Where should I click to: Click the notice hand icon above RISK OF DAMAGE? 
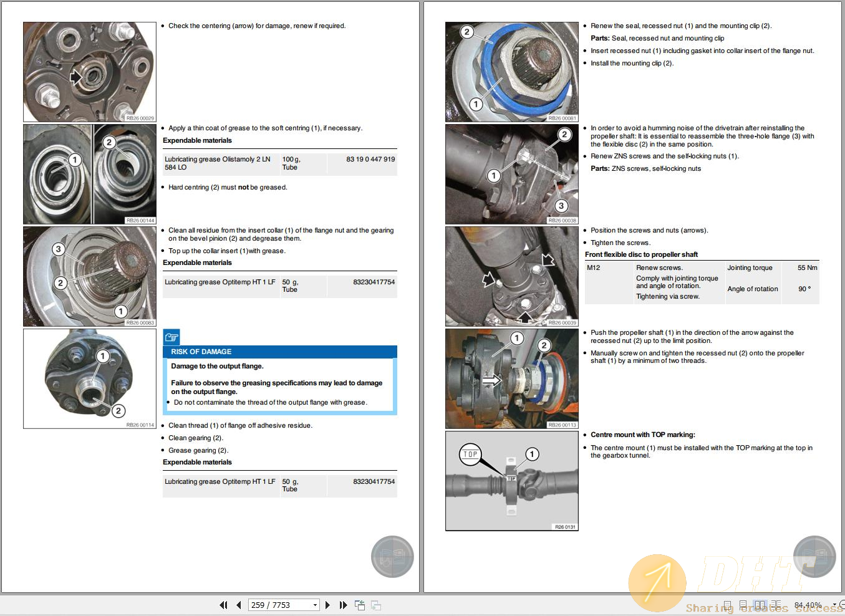pos(171,337)
